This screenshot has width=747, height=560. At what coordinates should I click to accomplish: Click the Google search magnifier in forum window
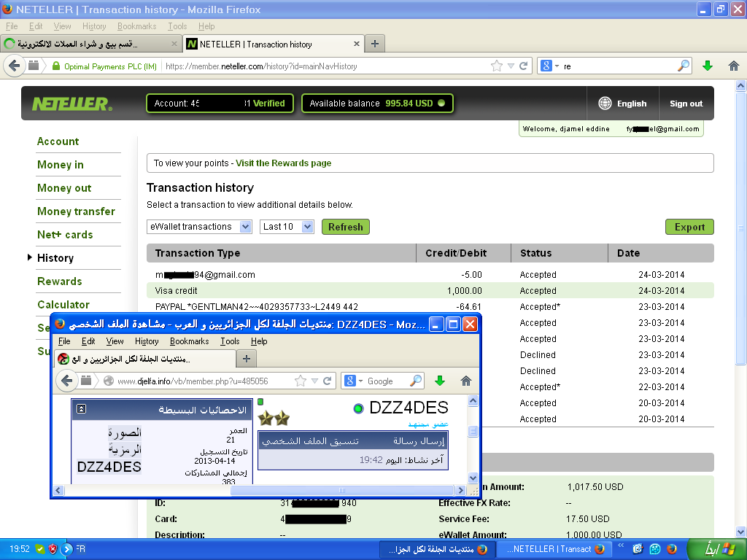pos(415,381)
